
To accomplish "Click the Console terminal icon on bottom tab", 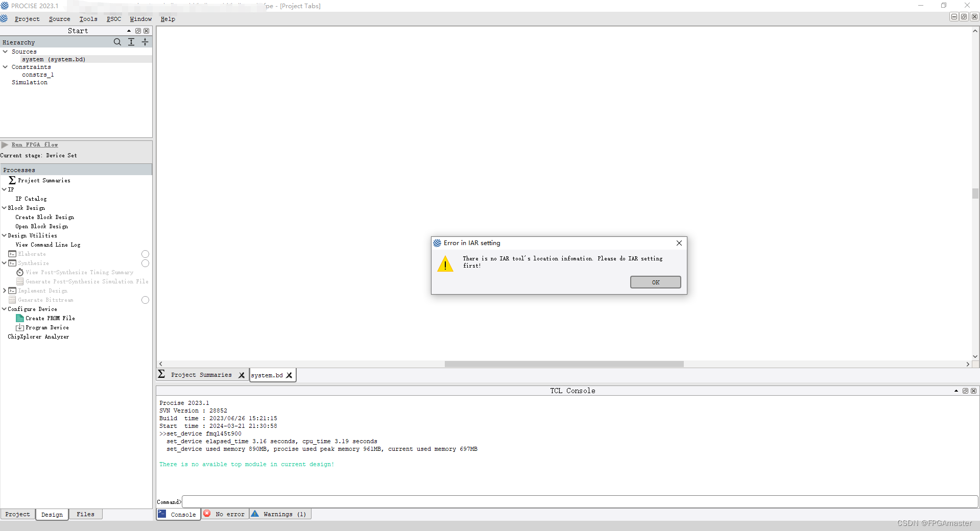I will pos(162,514).
